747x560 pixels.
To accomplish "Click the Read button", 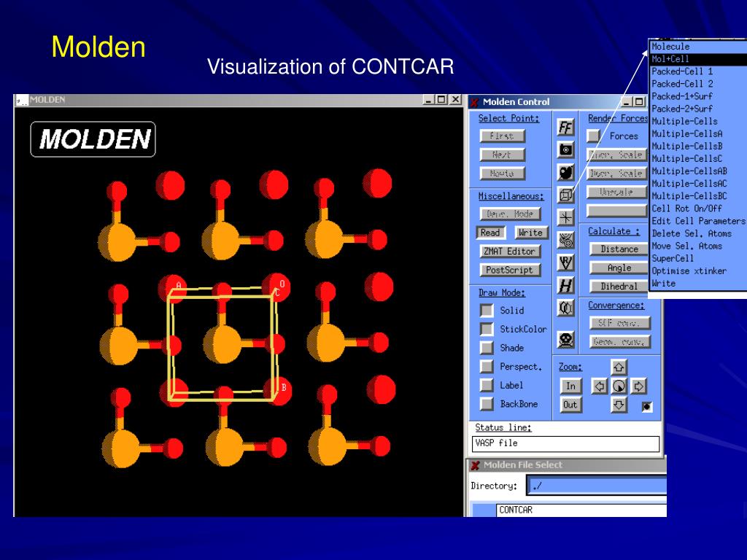I will tap(490, 233).
